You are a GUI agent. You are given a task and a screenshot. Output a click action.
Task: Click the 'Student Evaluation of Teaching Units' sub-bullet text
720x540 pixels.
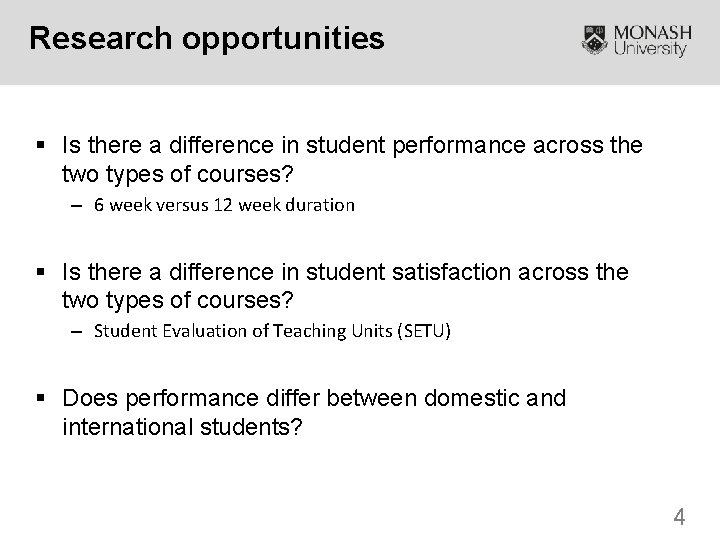pos(247,331)
